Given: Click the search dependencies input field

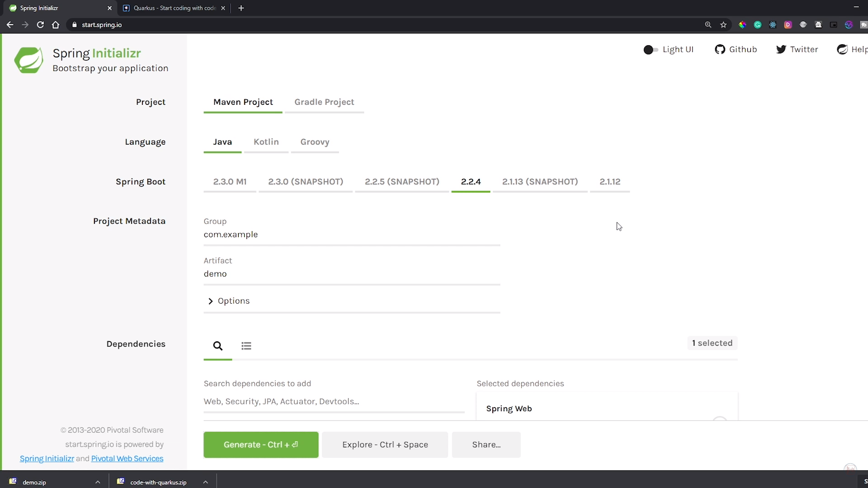Looking at the screenshot, I should (334, 402).
